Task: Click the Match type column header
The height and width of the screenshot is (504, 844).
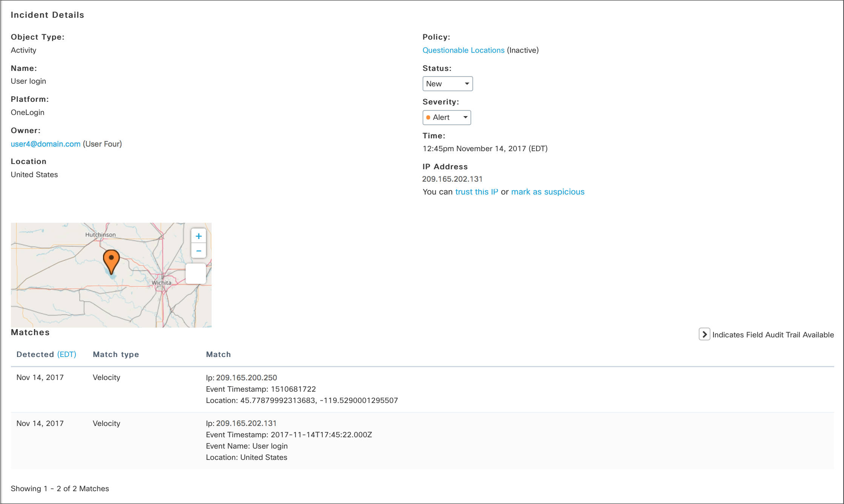Action: click(116, 354)
